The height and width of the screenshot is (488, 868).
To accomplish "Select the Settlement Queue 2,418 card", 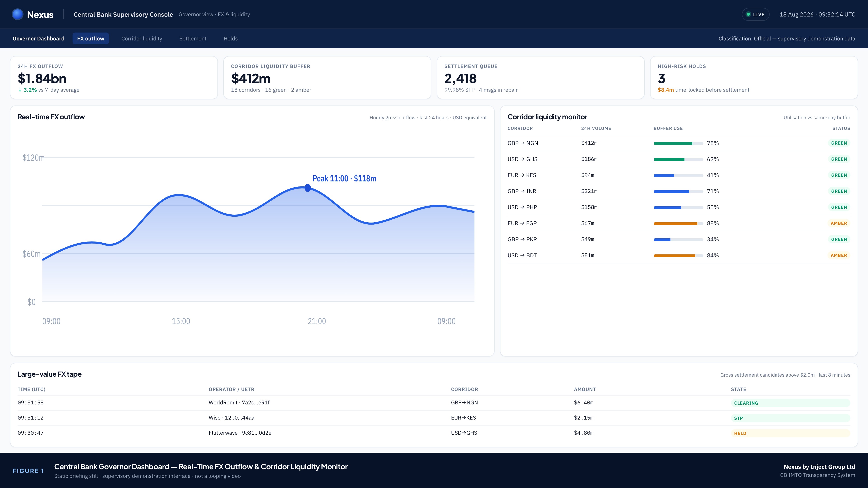I will pos(540,78).
